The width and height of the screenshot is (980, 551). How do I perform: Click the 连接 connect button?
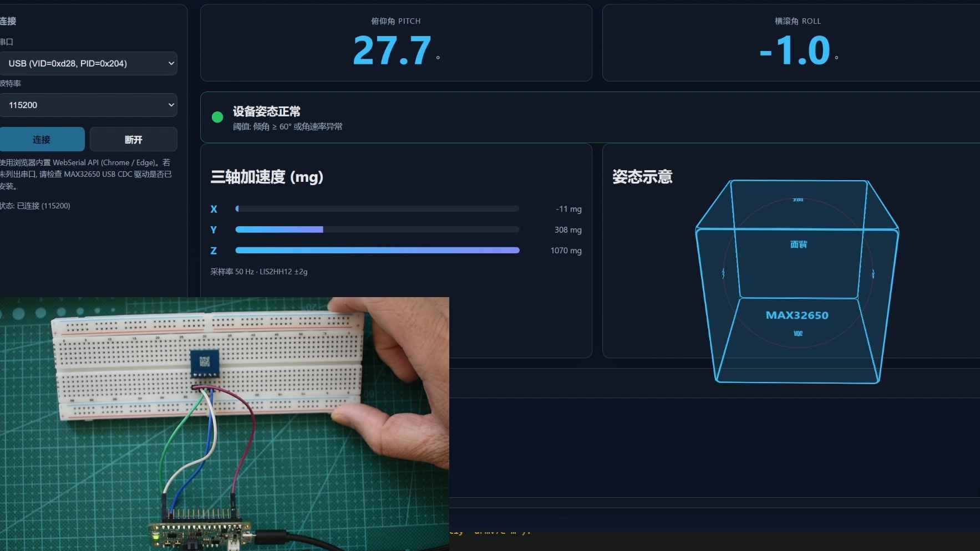click(42, 139)
